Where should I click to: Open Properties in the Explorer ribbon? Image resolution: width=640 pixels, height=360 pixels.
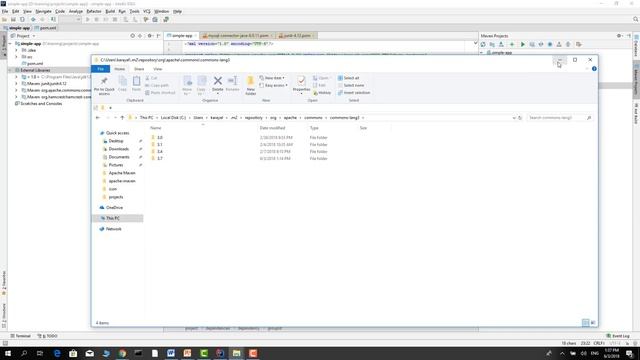coord(301,84)
